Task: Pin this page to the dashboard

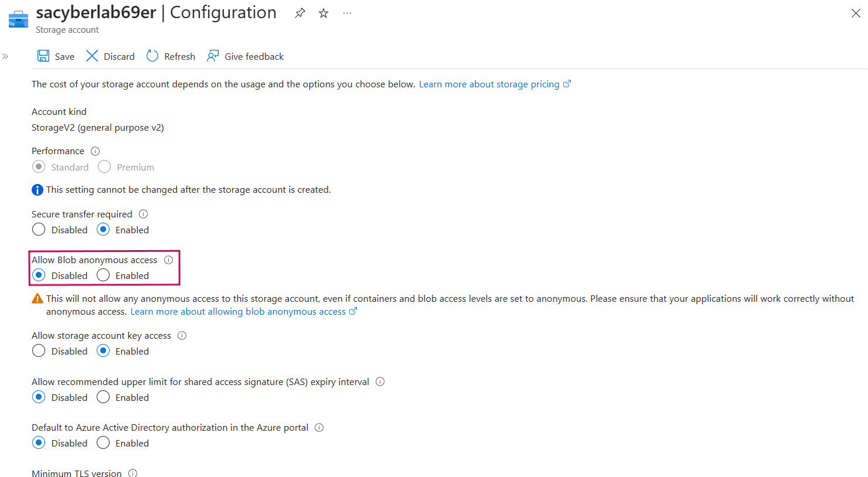Action: click(299, 12)
